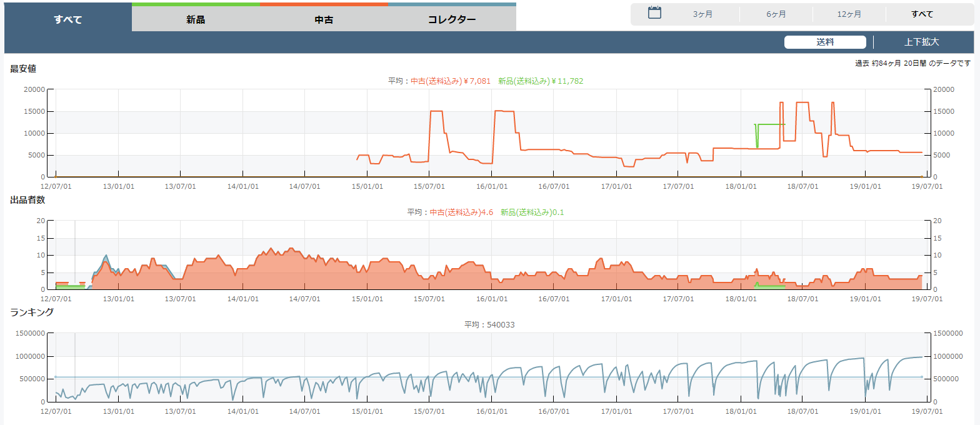
Task: Switch the period to 12ヶ月
Action: click(x=849, y=14)
